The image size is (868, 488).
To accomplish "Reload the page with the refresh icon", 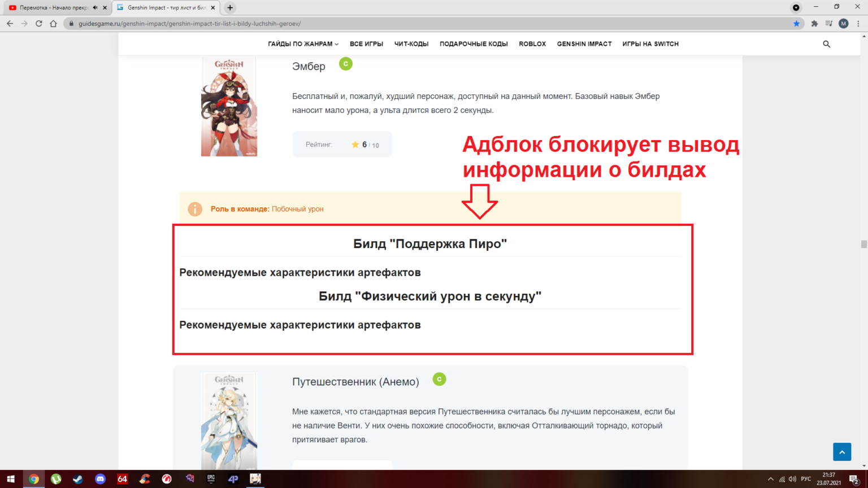I will pyautogui.click(x=39, y=24).
